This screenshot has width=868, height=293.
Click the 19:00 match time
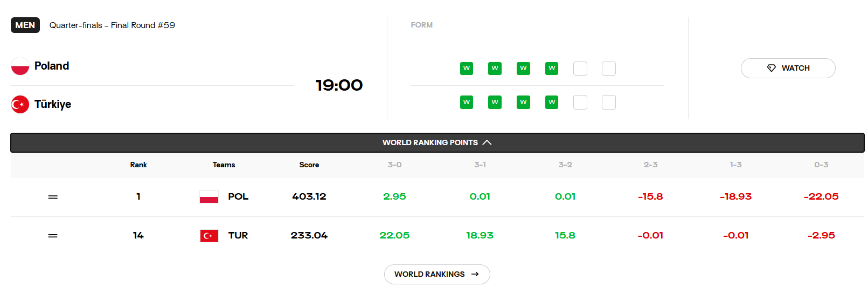(x=339, y=85)
